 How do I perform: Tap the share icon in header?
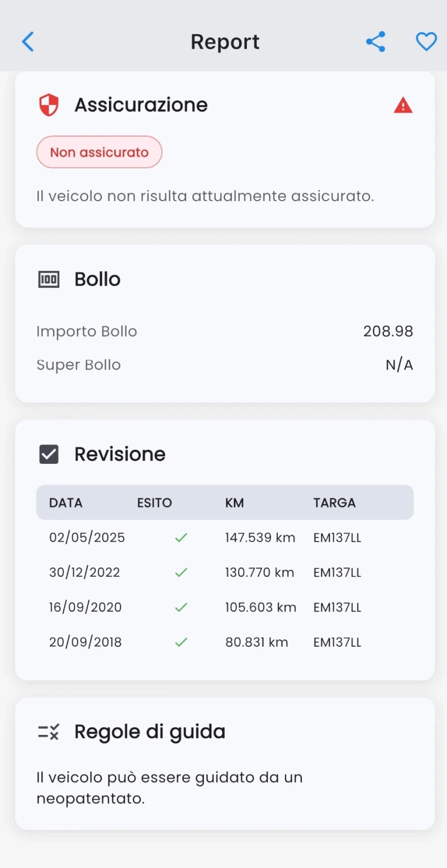click(x=375, y=42)
